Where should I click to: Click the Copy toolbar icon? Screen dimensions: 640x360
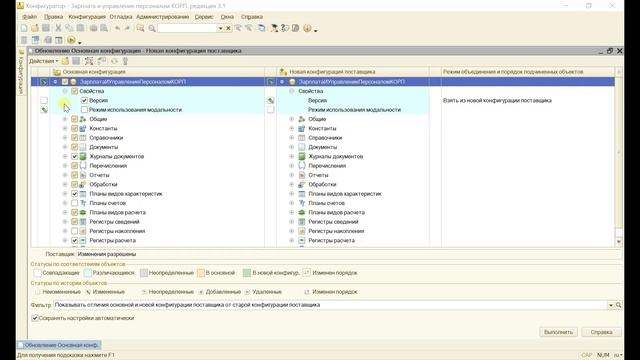coord(69,28)
